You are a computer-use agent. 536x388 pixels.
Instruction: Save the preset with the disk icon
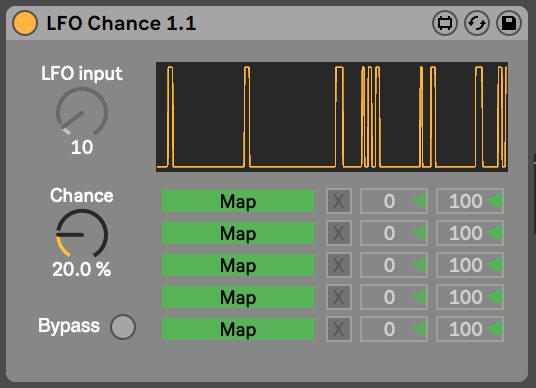click(x=509, y=23)
